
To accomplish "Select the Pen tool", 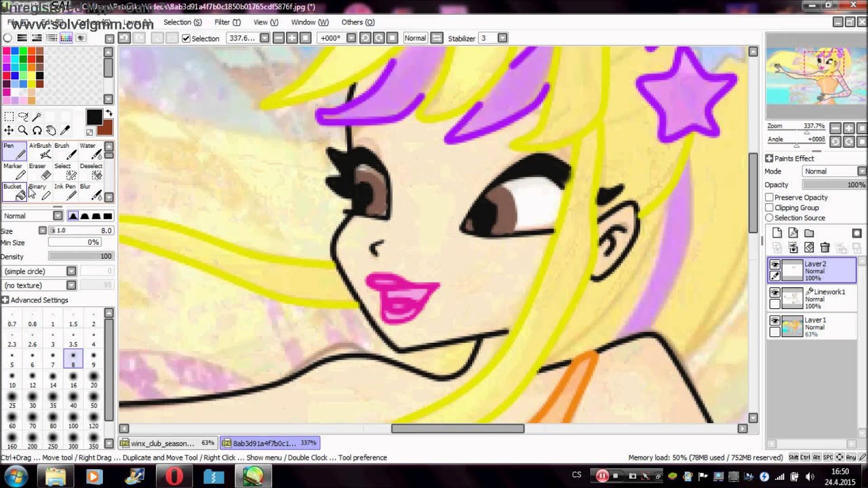I will coord(14,150).
